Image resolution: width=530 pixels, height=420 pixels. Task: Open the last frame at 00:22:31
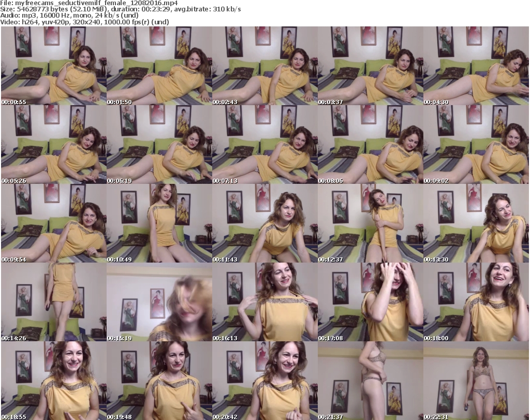(476, 381)
